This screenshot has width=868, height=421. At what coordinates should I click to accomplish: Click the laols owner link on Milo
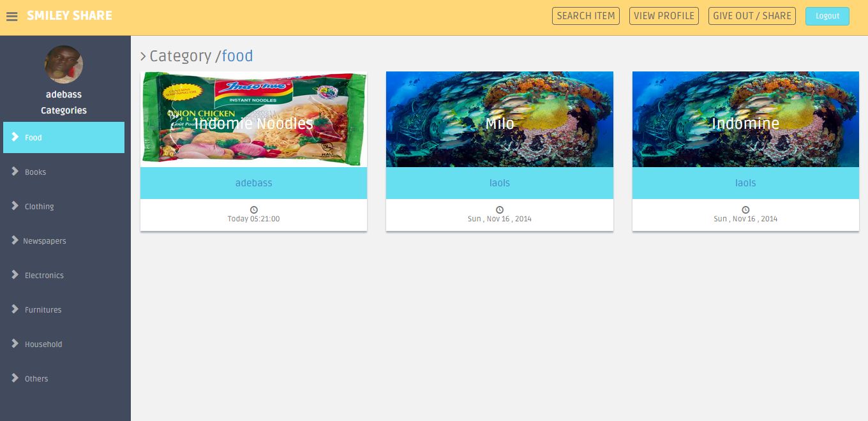500,183
